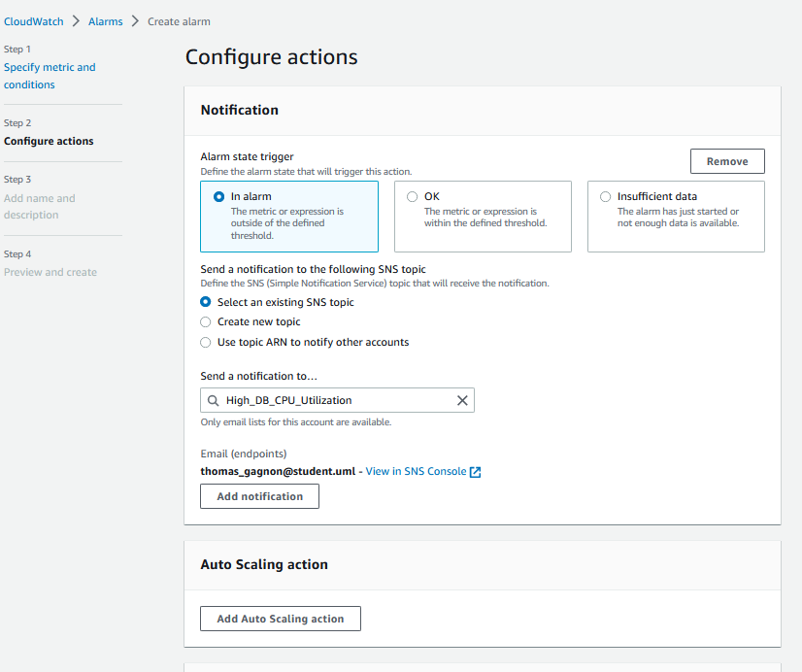
Task: Select an existing SNS topic option
Action: pos(206,302)
